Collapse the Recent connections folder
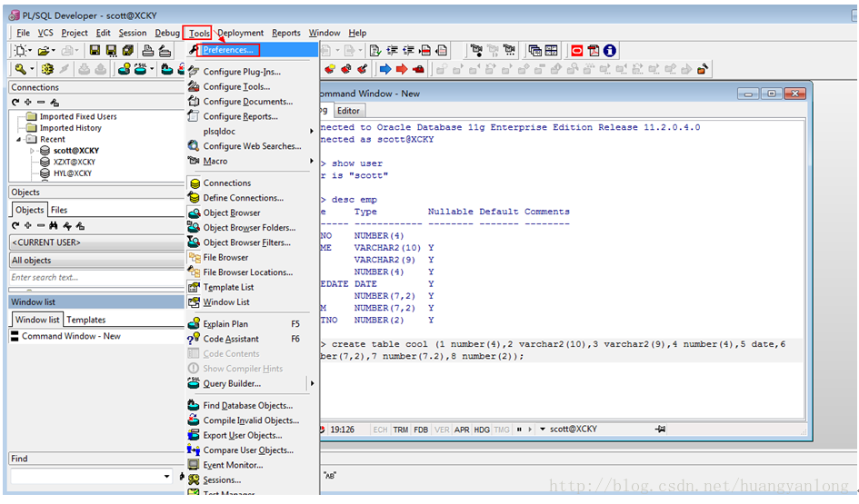Image resolution: width=859 pixels, height=504 pixels. [19, 140]
